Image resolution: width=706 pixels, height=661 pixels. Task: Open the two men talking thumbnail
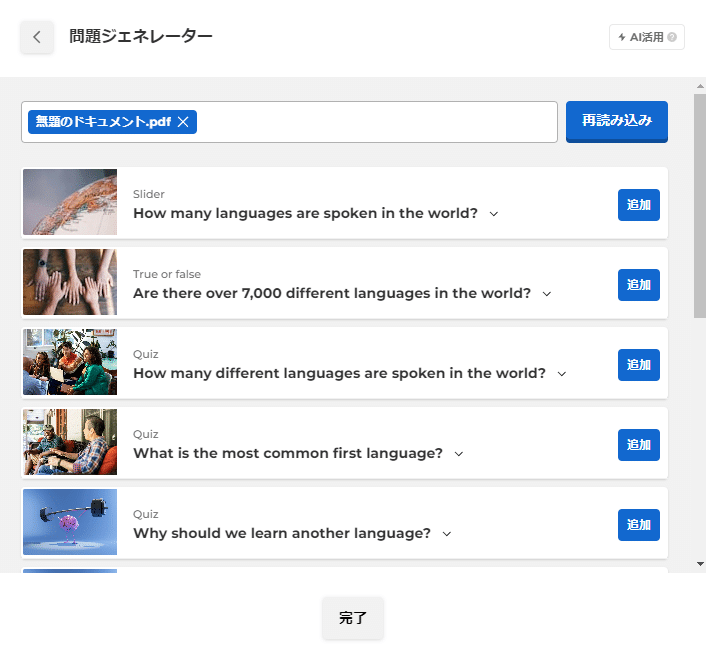point(70,442)
